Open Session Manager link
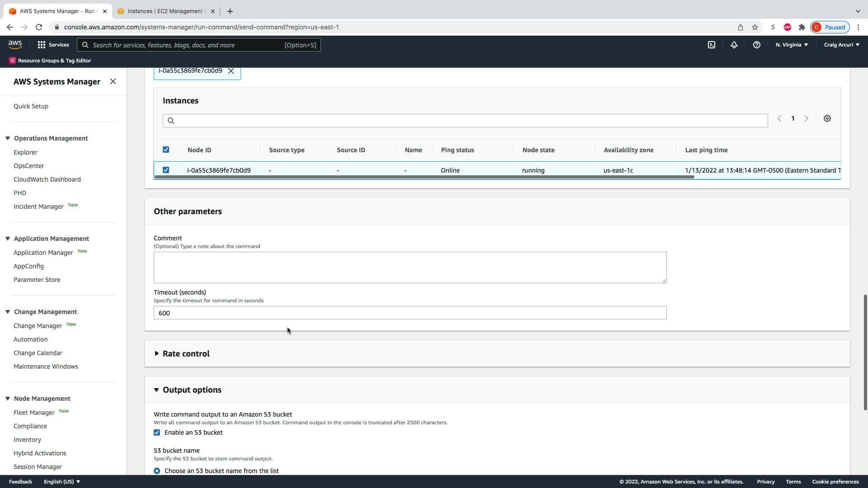The width and height of the screenshot is (868, 488). (38, 467)
